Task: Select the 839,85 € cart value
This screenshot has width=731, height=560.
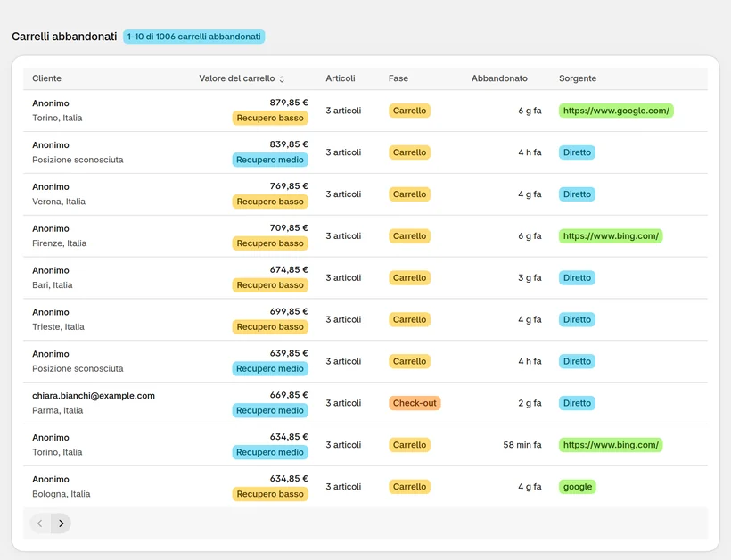Action: [289, 144]
